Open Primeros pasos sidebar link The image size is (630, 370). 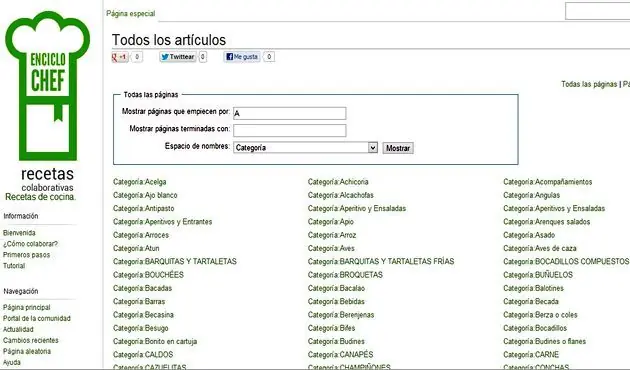(x=27, y=255)
